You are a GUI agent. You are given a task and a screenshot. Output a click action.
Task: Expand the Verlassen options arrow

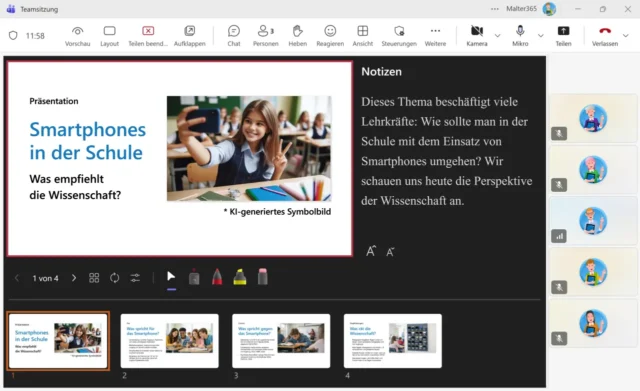point(626,36)
